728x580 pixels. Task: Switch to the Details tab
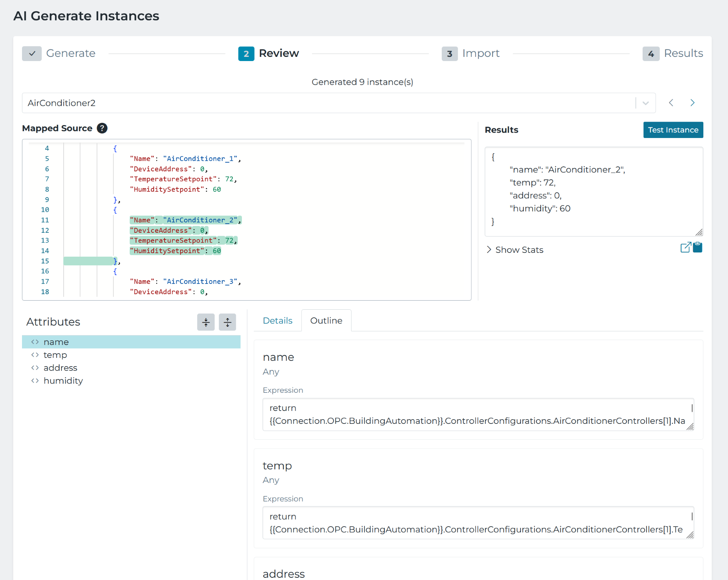coord(278,321)
